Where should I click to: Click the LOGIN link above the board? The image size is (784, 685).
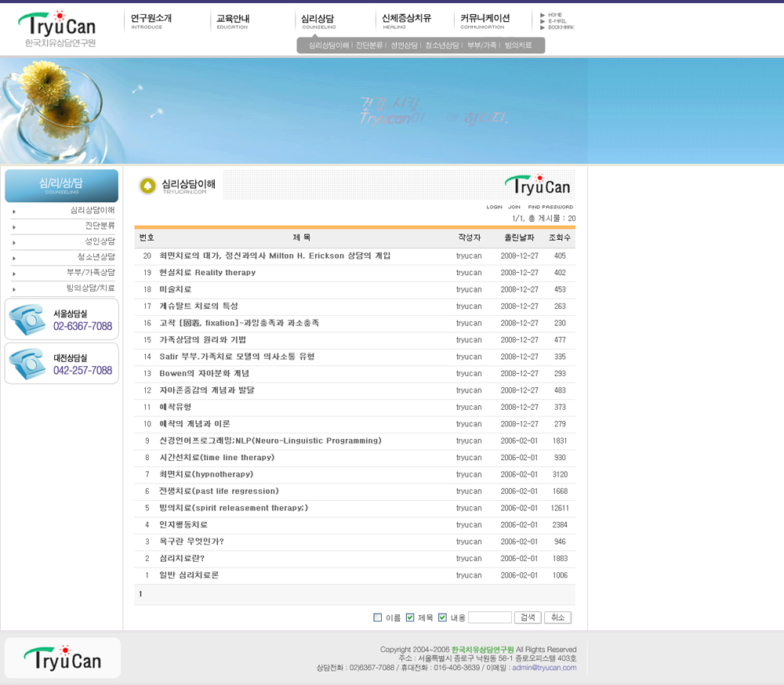tap(494, 207)
